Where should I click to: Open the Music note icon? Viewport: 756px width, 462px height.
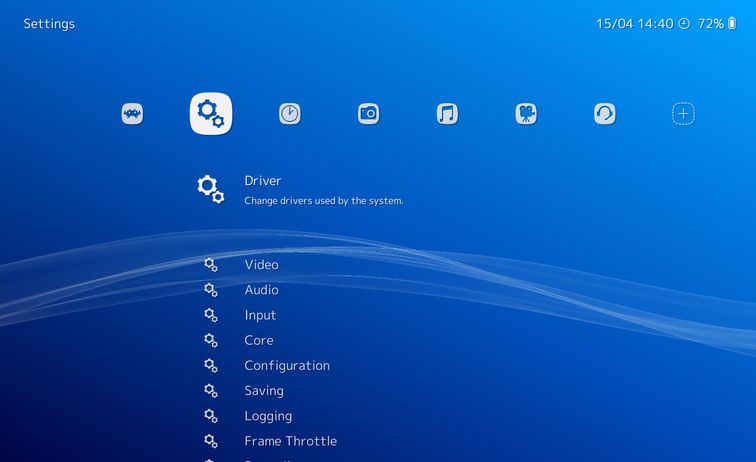447,114
